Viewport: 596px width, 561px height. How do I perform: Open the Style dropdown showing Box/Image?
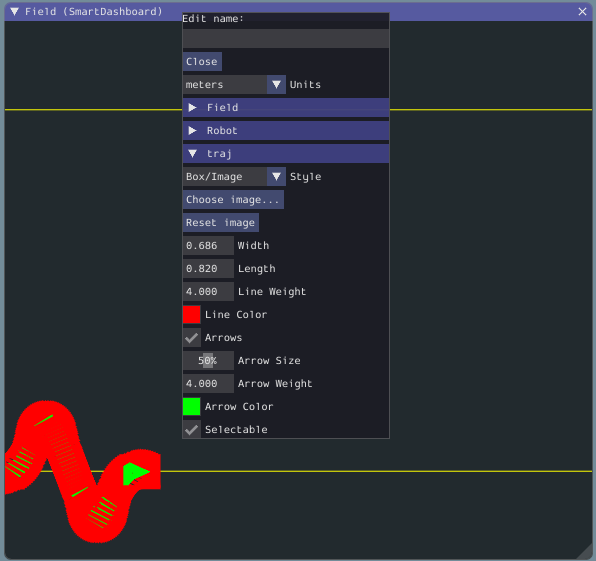(x=234, y=177)
